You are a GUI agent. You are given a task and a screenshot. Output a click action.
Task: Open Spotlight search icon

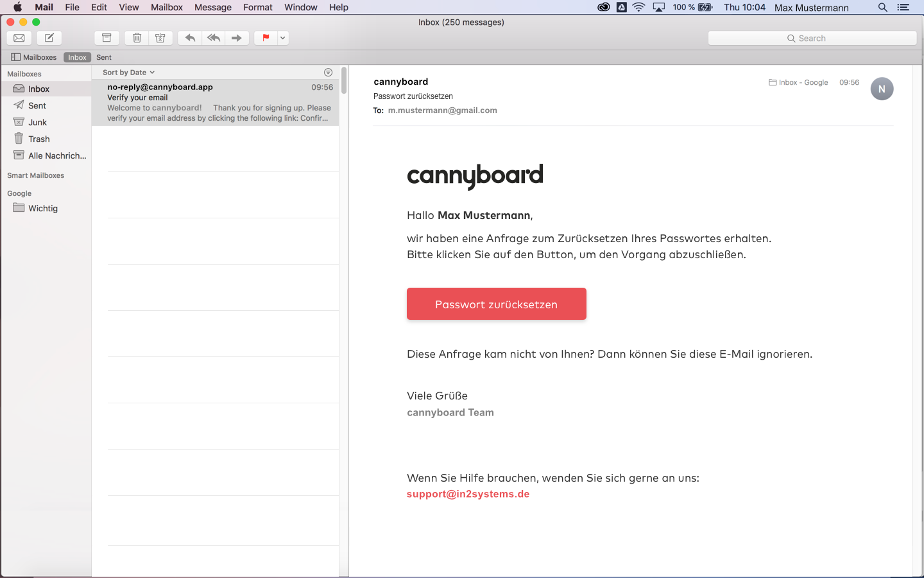tap(883, 7)
